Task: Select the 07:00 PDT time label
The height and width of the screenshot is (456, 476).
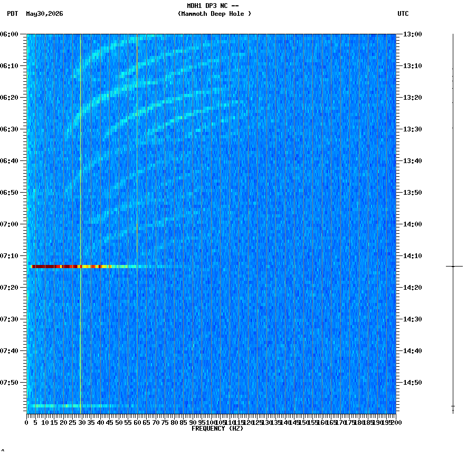Action: (x=9, y=224)
